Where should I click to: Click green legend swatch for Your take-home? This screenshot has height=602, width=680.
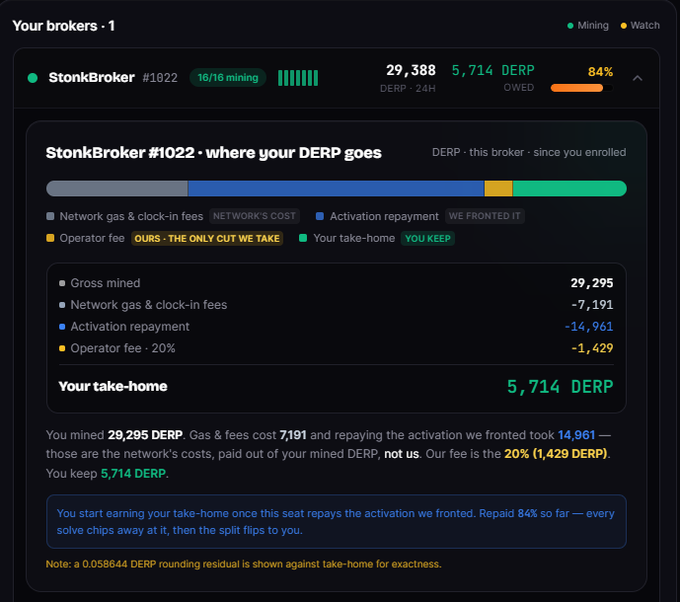[303, 238]
